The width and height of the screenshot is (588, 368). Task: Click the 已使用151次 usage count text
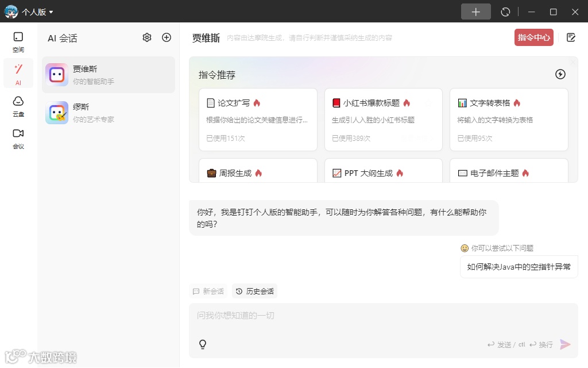pyautogui.click(x=225, y=138)
